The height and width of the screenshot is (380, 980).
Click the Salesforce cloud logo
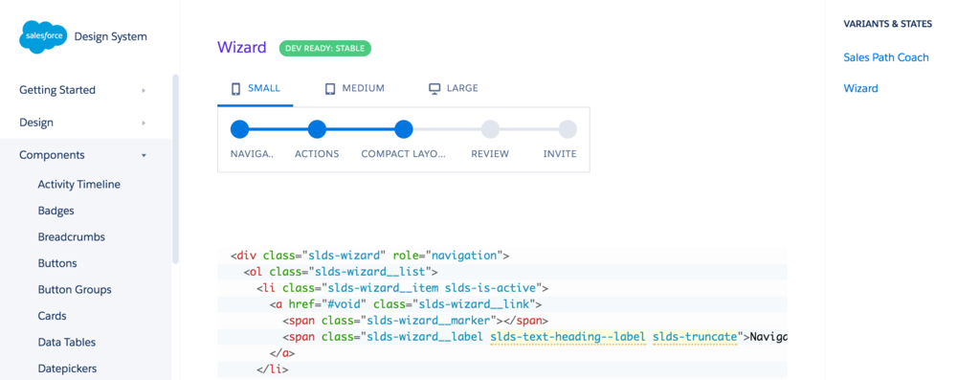43,36
